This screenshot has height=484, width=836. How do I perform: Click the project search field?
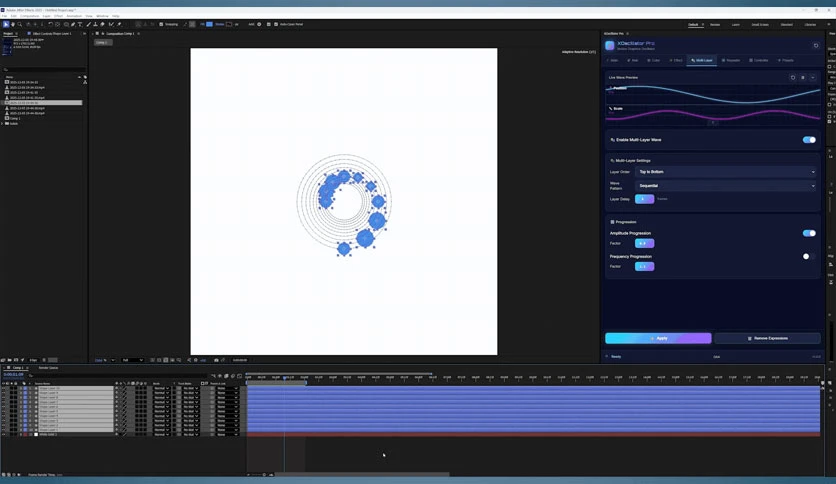pyautogui.click(x=44, y=70)
